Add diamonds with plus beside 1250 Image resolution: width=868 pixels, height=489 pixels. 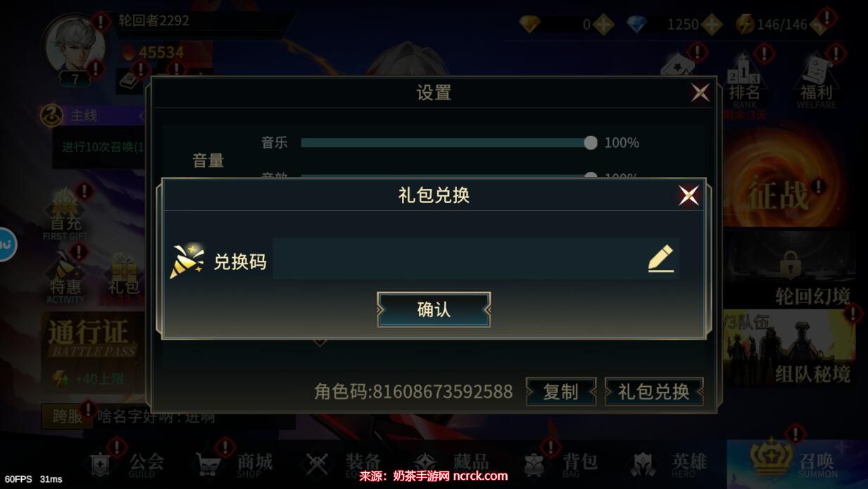[x=712, y=25]
